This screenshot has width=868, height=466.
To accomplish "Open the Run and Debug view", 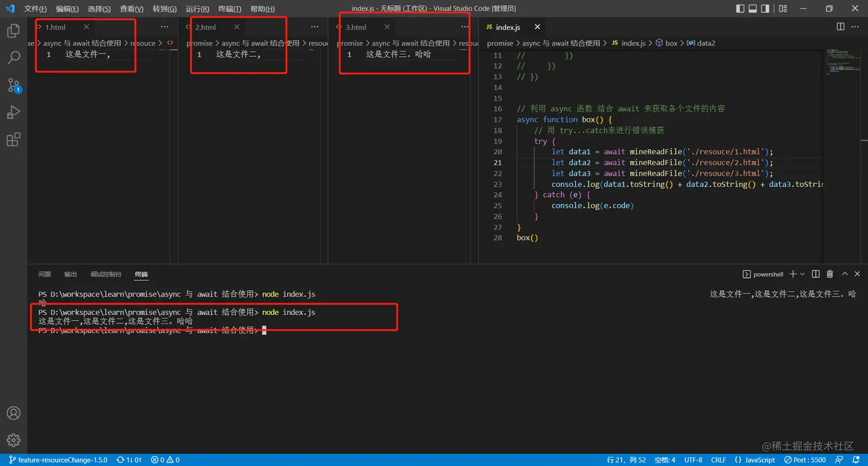I will (x=13, y=112).
